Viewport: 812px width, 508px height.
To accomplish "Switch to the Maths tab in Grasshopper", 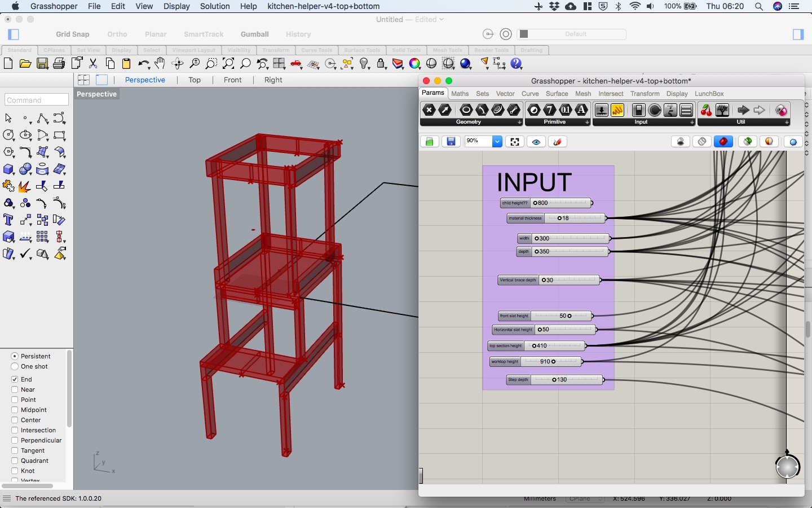I will click(460, 94).
